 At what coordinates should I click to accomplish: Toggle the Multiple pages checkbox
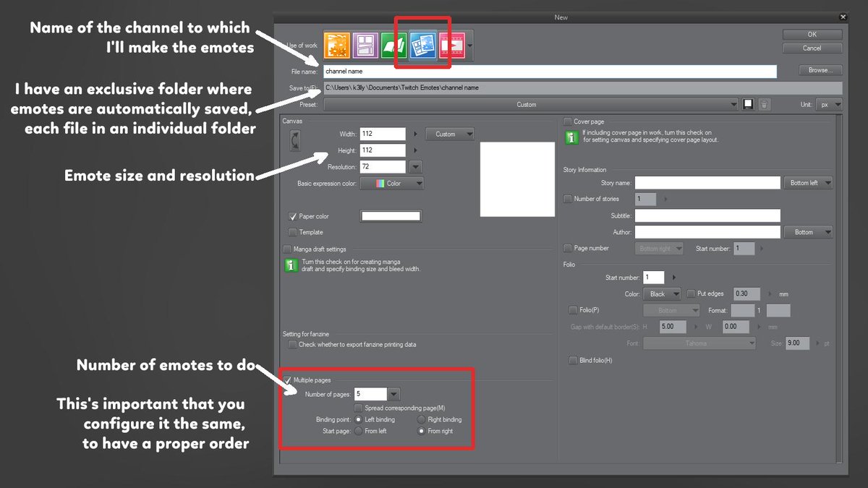(x=288, y=380)
